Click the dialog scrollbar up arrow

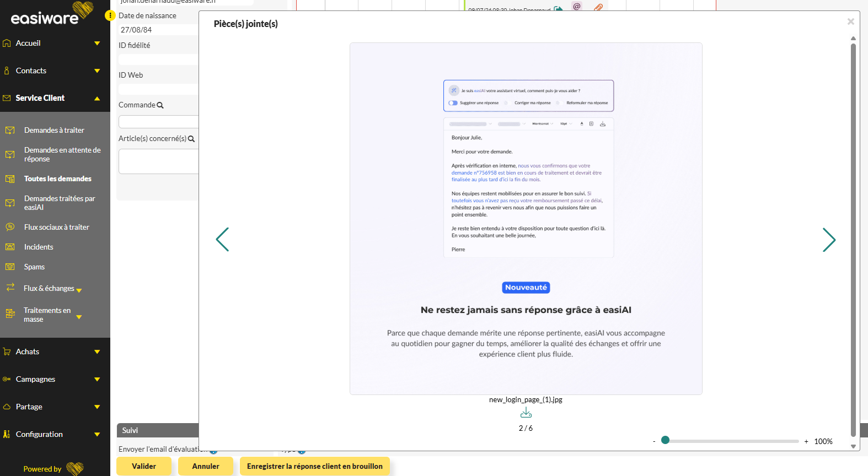(853, 38)
